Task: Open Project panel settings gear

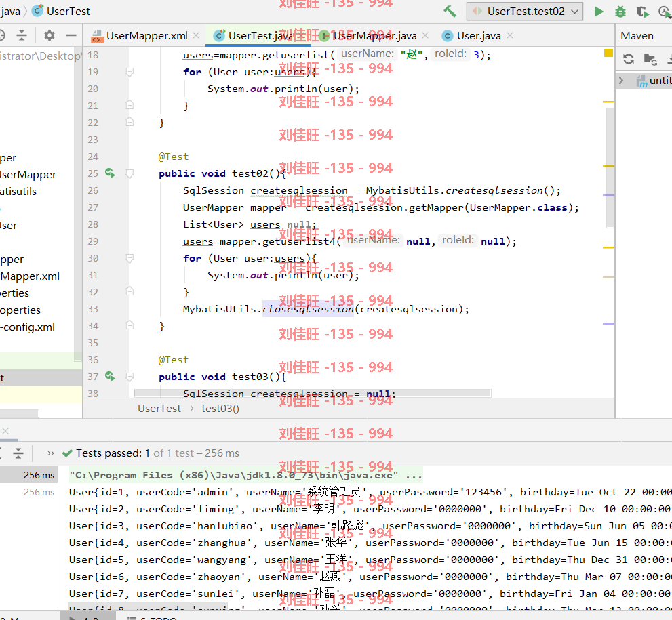Action: pos(50,35)
